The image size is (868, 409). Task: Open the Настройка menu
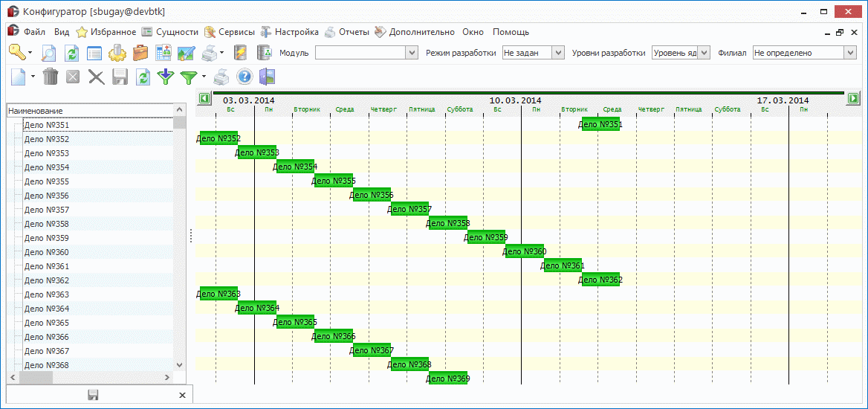290,32
